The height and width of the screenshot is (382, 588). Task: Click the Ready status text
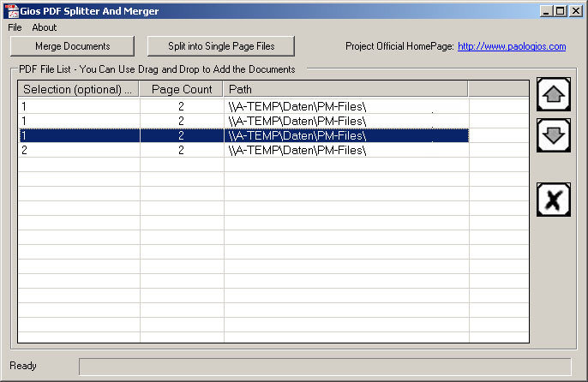(23, 366)
